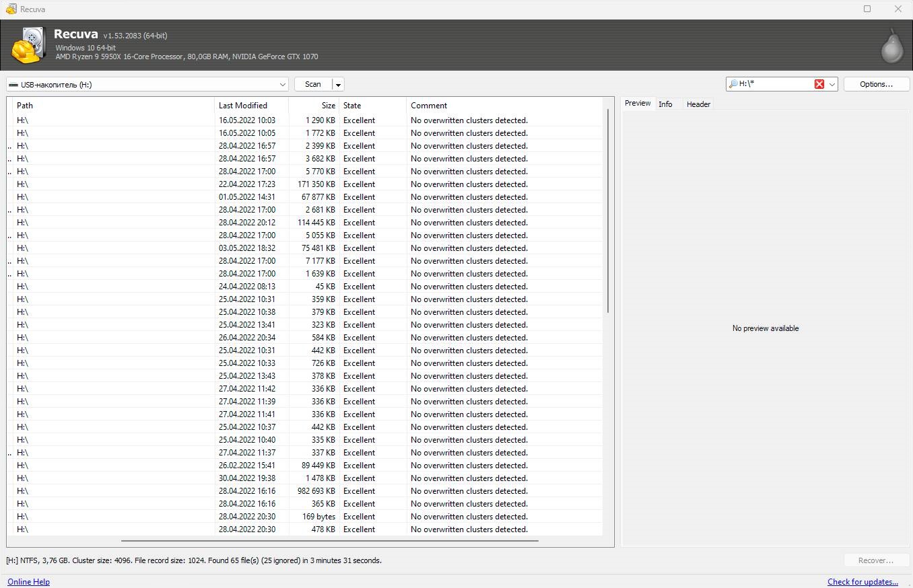
Task: Click the 3 682 KB size cell
Action: 320,159
